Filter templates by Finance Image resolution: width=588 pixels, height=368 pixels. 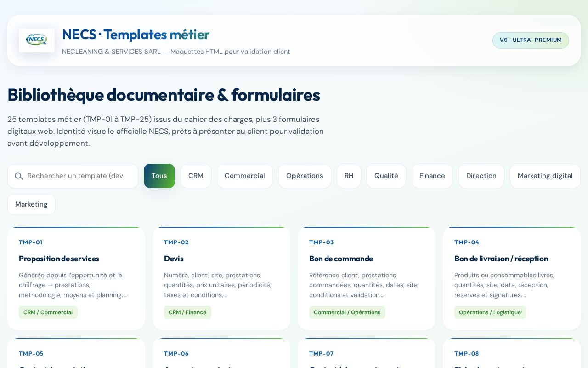432,176
